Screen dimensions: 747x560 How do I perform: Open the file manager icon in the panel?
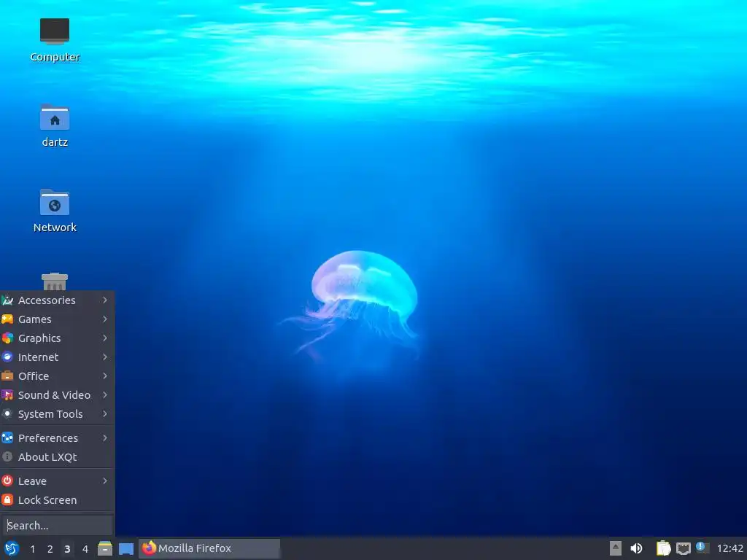105,548
